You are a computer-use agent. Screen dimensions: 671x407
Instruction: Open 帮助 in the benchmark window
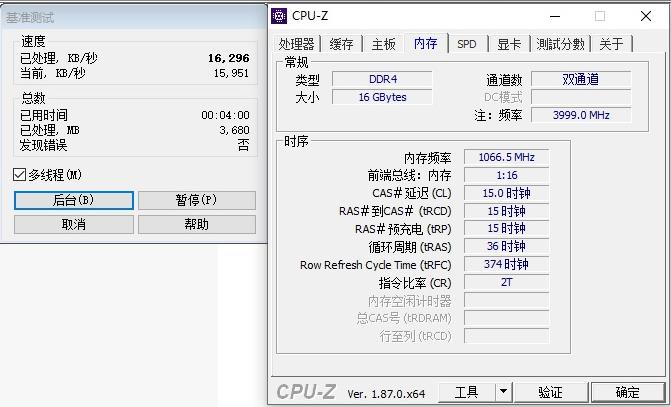(x=197, y=224)
